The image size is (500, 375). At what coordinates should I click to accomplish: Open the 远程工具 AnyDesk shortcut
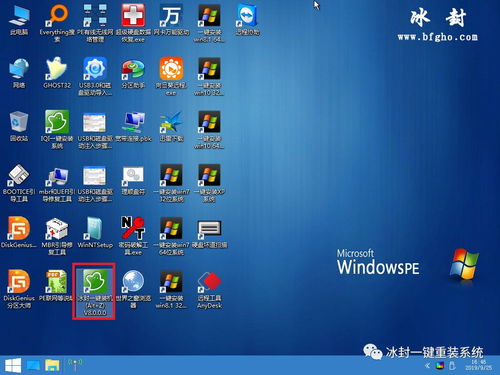click(x=209, y=289)
